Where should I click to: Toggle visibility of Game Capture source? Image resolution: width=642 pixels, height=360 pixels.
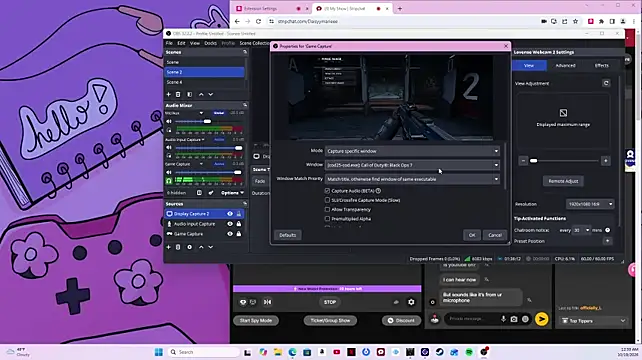[x=230, y=234]
